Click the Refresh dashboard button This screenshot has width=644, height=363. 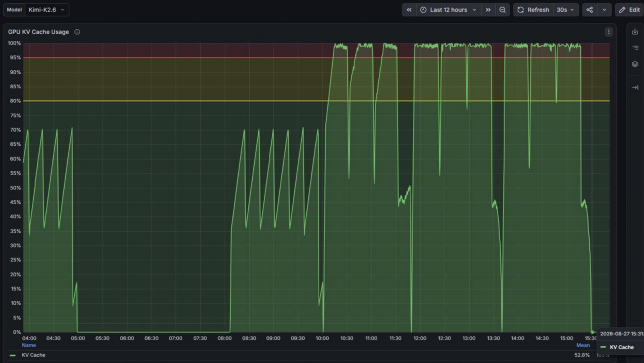point(533,9)
